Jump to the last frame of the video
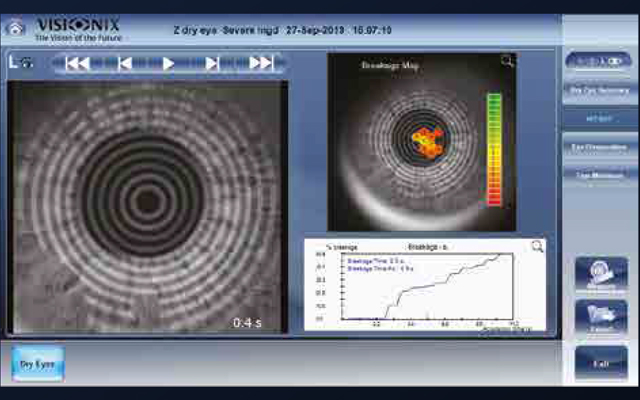Image resolution: width=640 pixels, height=400 pixels. [260, 63]
